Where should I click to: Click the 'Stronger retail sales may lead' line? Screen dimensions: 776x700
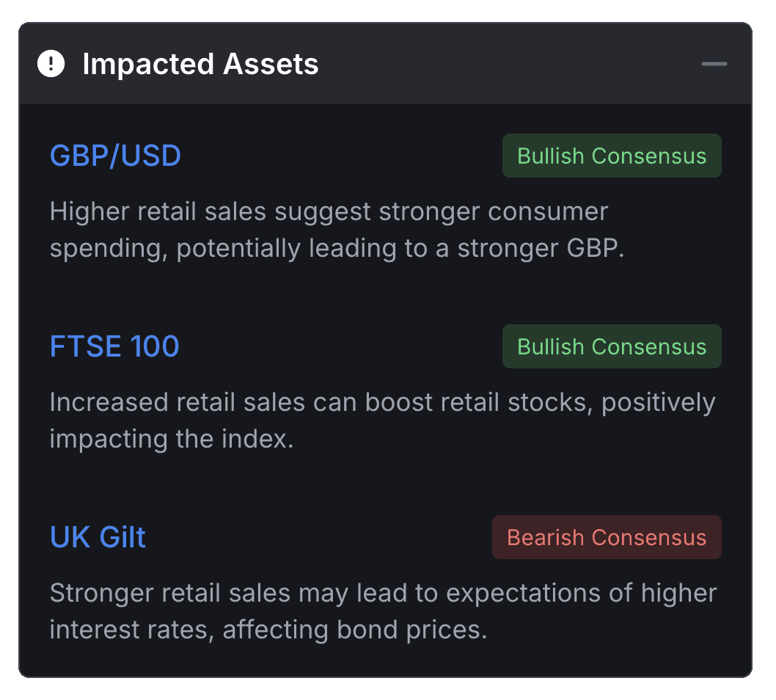(383, 593)
